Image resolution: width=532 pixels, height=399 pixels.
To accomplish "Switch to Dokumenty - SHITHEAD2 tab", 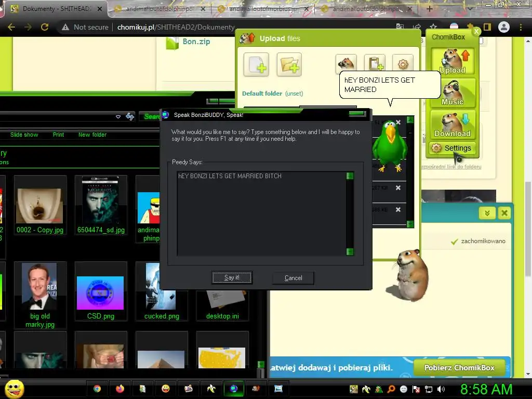I will point(56,9).
